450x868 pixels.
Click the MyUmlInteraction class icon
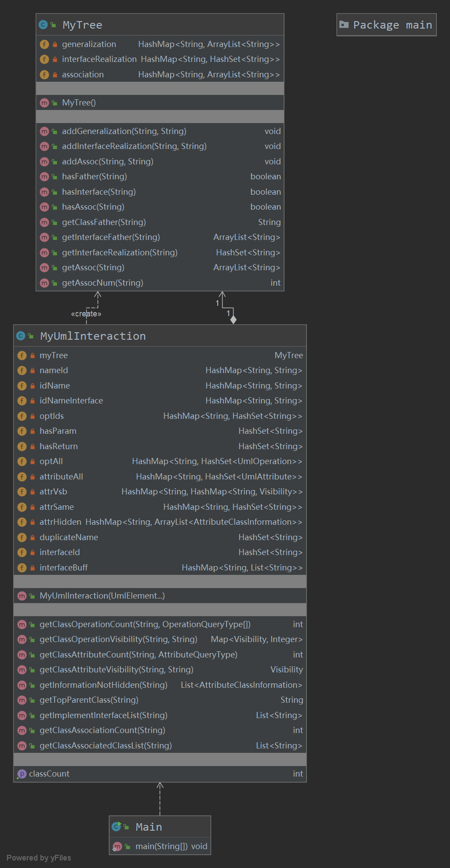tap(21, 336)
